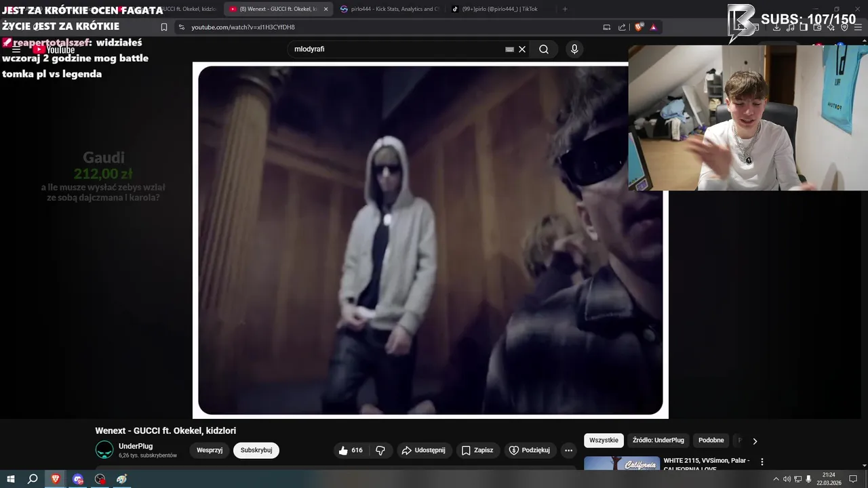Open options for WHITE 2115 video
The height and width of the screenshot is (488, 868).
click(x=762, y=462)
